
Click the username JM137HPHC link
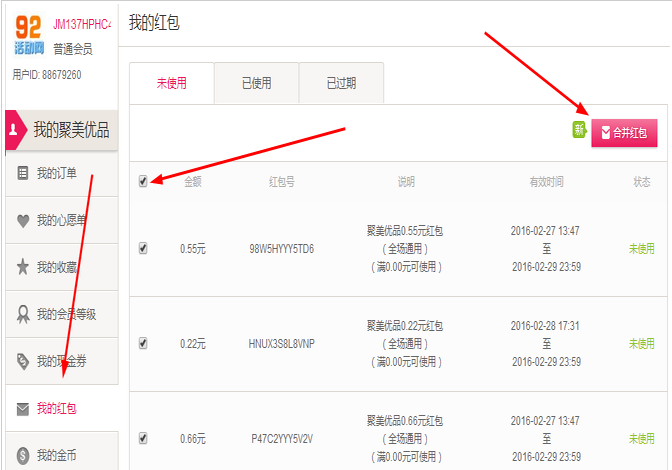[82, 24]
